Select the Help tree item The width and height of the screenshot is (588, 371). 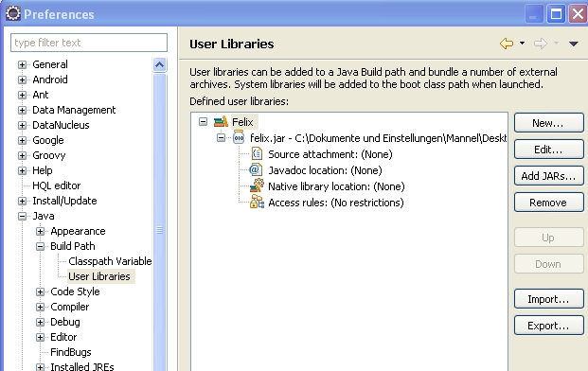coord(43,170)
